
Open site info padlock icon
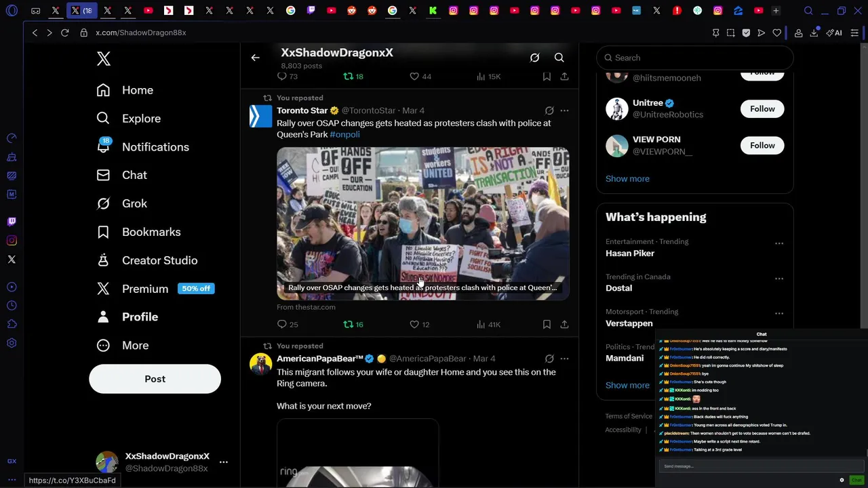pyautogui.click(x=83, y=33)
